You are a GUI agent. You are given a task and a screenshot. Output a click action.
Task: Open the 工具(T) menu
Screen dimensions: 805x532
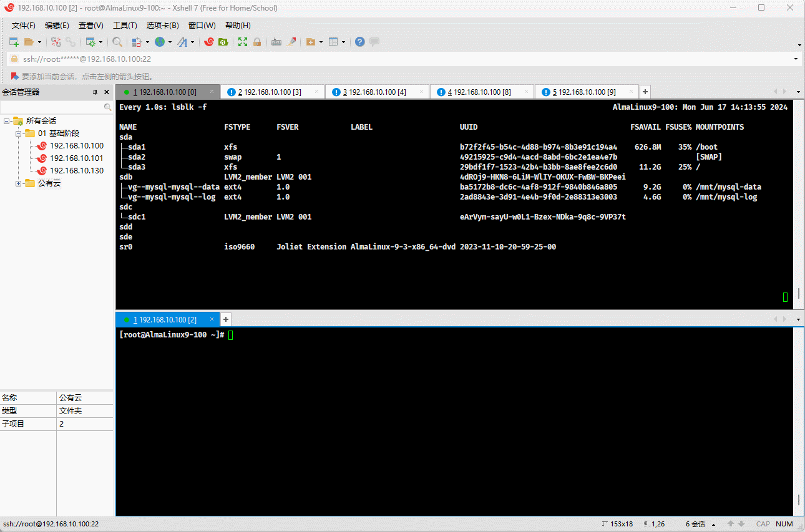point(125,26)
